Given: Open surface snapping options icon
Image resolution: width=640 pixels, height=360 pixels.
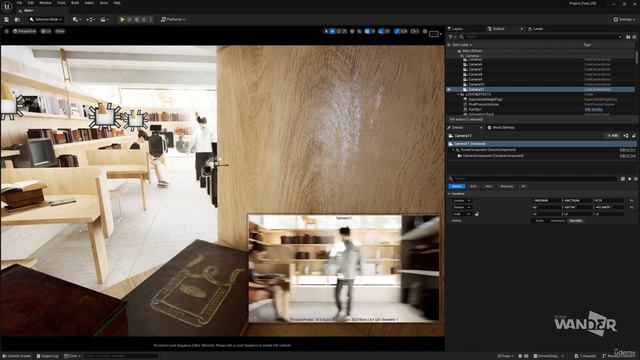Looking at the screenshot, I should (360, 31).
